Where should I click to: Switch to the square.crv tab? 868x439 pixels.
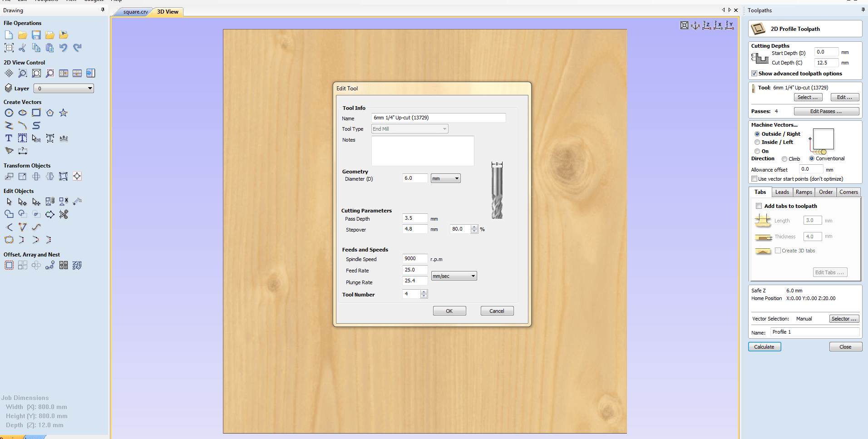click(135, 12)
